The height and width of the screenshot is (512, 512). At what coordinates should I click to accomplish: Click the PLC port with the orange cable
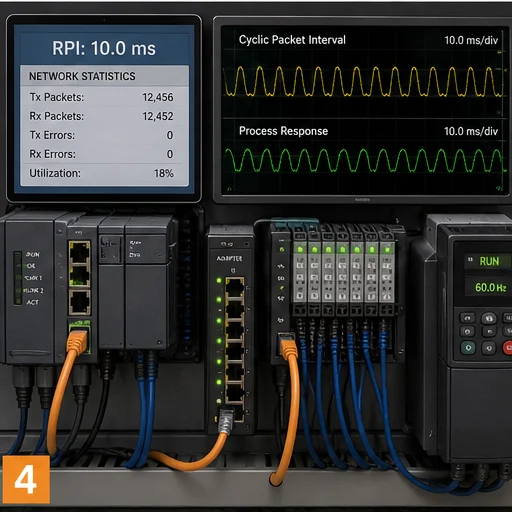pyautogui.click(x=79, y=337)
